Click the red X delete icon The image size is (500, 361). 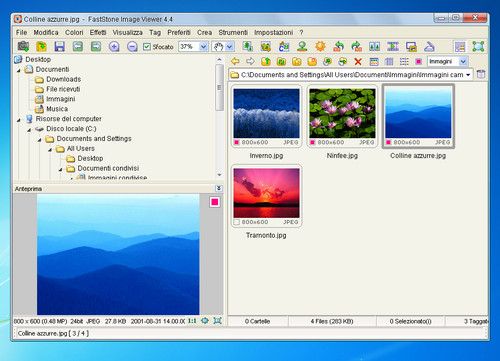pyautogui.click(x=358, y=61)
